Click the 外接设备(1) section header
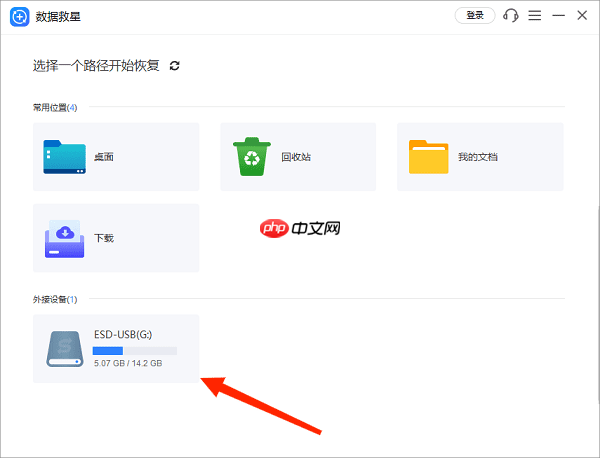Image resolution: width=600 pixels, height=458 pixels. coord(55,299)
